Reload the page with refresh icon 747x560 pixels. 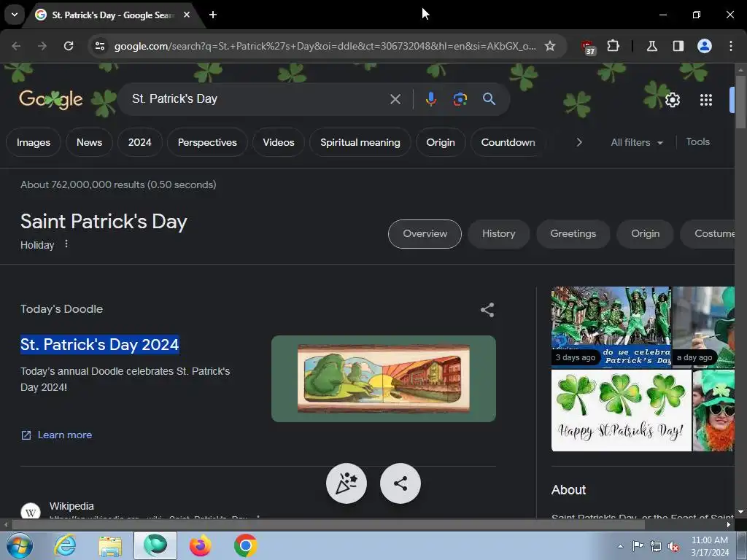[69, 46]
